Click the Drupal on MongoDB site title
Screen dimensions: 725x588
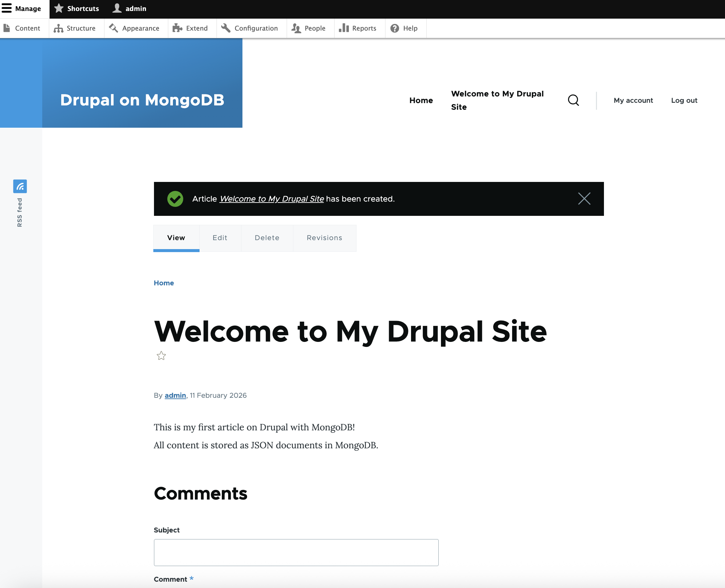(x=142, y=100)
